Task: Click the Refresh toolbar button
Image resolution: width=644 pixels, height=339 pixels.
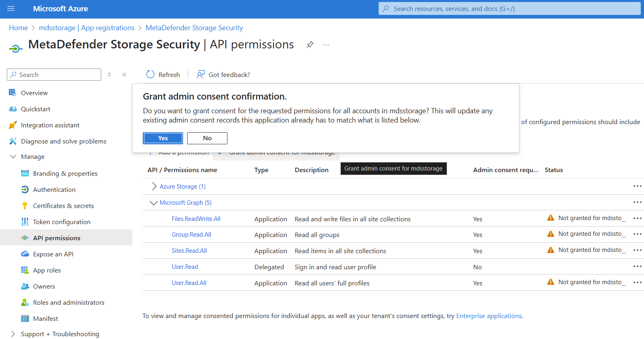Action: tap(163, 75)
